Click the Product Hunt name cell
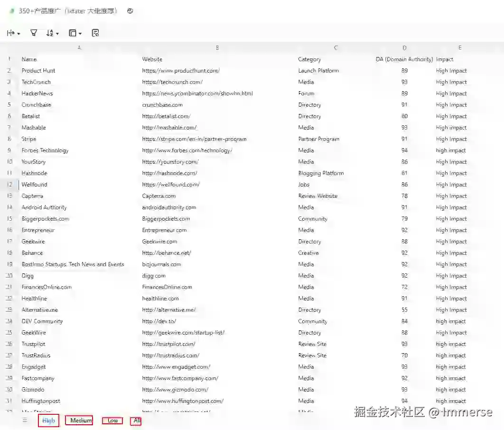 (38, 70)
